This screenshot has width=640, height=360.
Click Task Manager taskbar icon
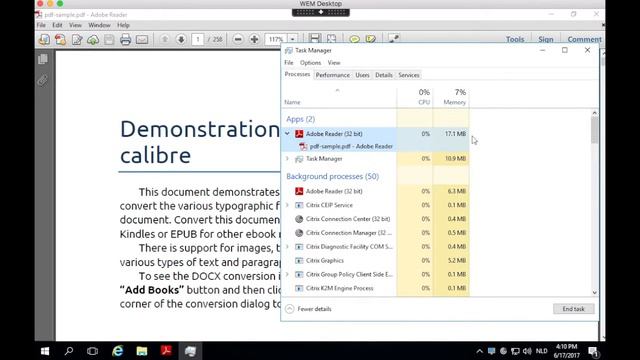point(190,351)
